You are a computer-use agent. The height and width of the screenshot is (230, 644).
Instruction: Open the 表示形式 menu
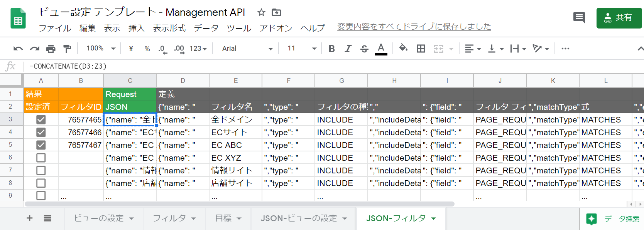(x=169, y=28)
